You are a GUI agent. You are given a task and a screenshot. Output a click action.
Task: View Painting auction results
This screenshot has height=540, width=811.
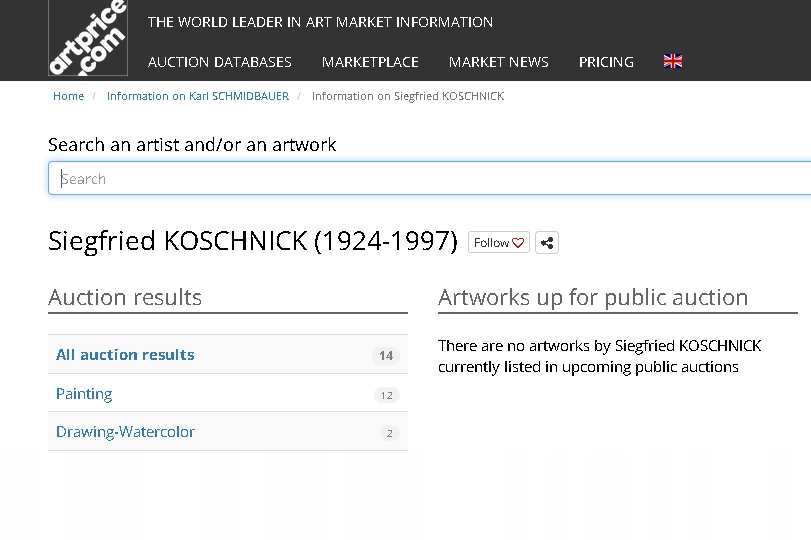84,394
